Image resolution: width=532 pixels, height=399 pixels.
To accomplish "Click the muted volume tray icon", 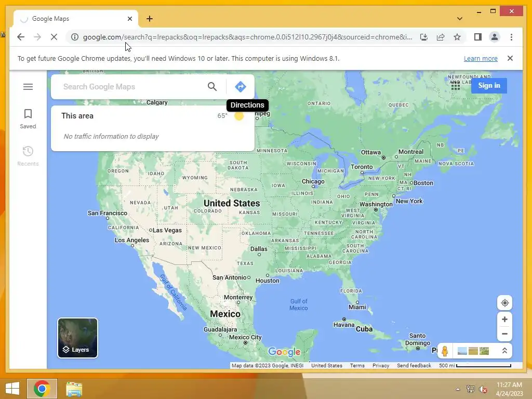I will [483, 390].
